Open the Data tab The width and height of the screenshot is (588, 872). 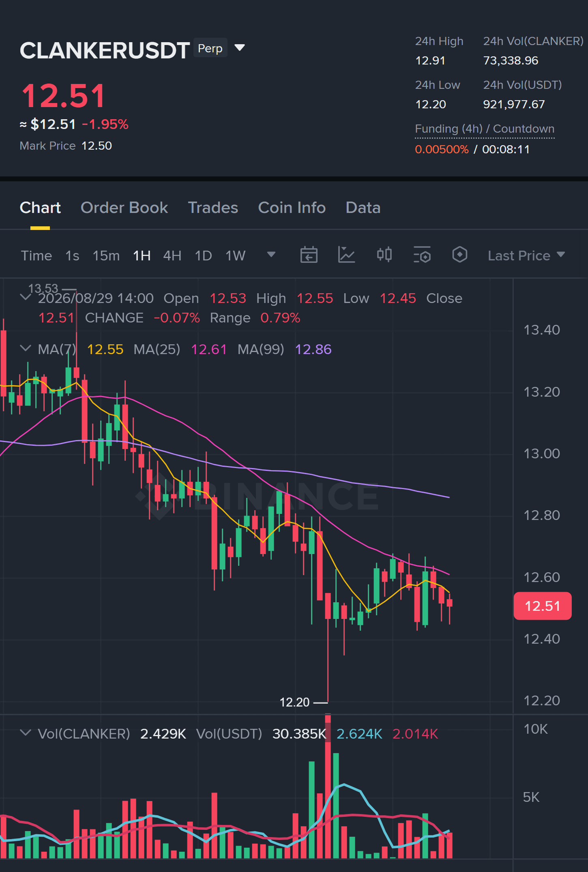pyautogui.click(x=363, y=208)
